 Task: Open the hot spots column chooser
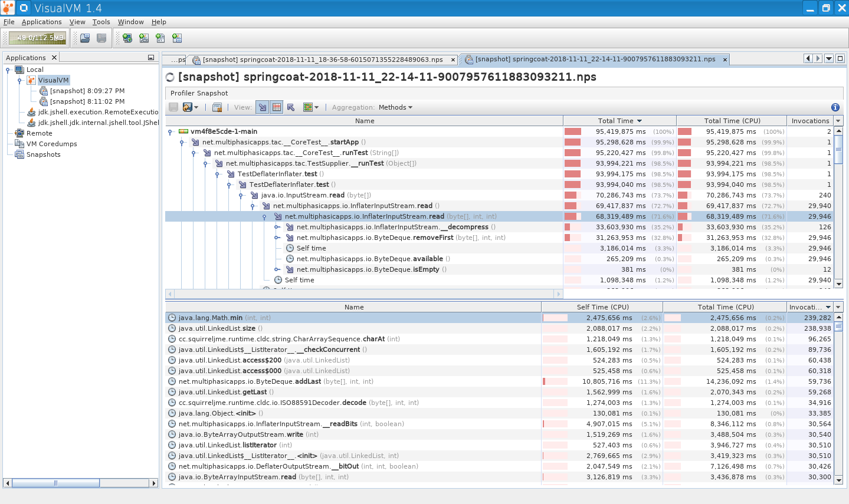838,307
